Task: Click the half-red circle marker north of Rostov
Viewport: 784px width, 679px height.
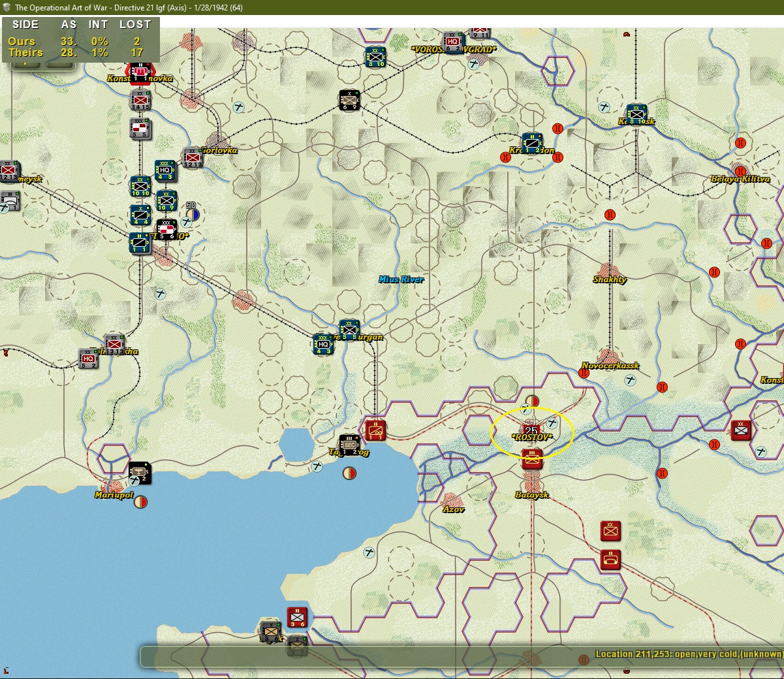Action: coord(532,400)
